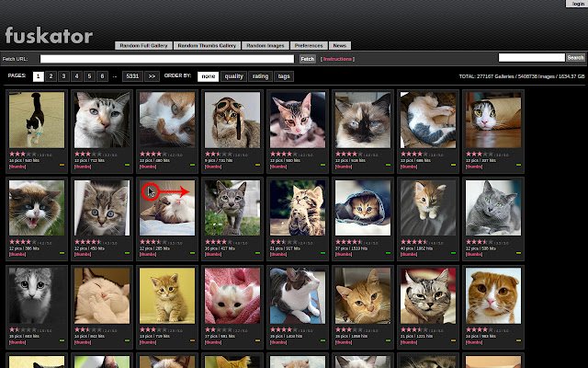This screenshot has width=588, height=368.
Task: Open the login button
Action: pos(578,4)
